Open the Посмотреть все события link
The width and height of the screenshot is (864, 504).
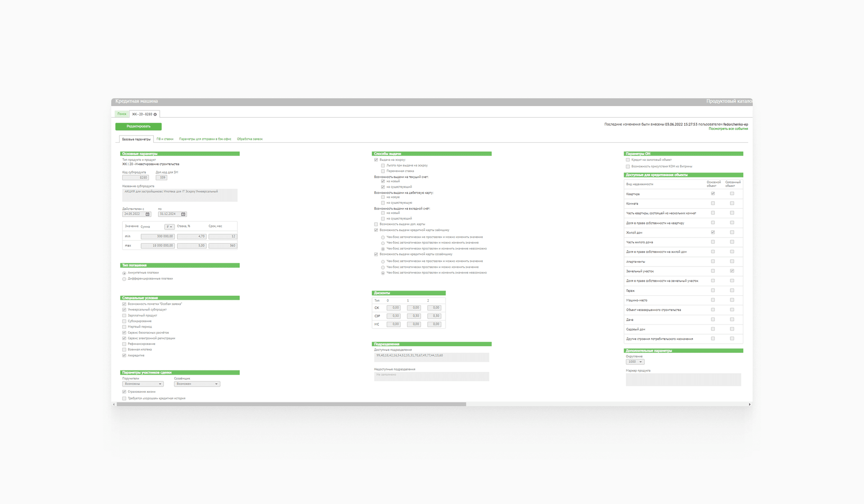pos(728,129)
